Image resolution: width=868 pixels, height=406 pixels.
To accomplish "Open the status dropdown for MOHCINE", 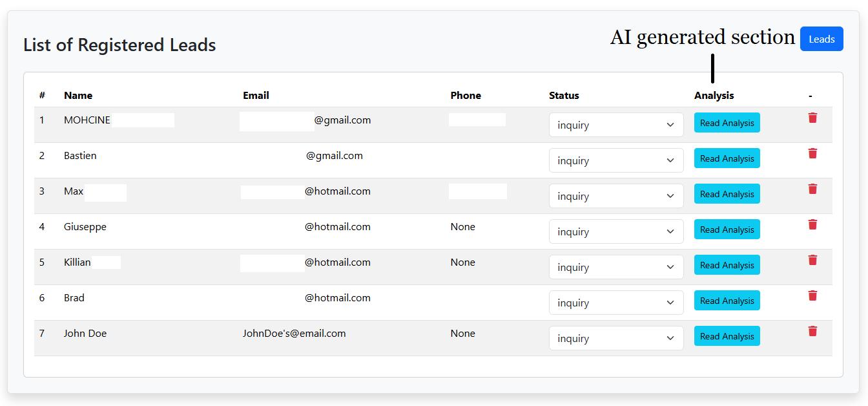I will coord(615,124).
